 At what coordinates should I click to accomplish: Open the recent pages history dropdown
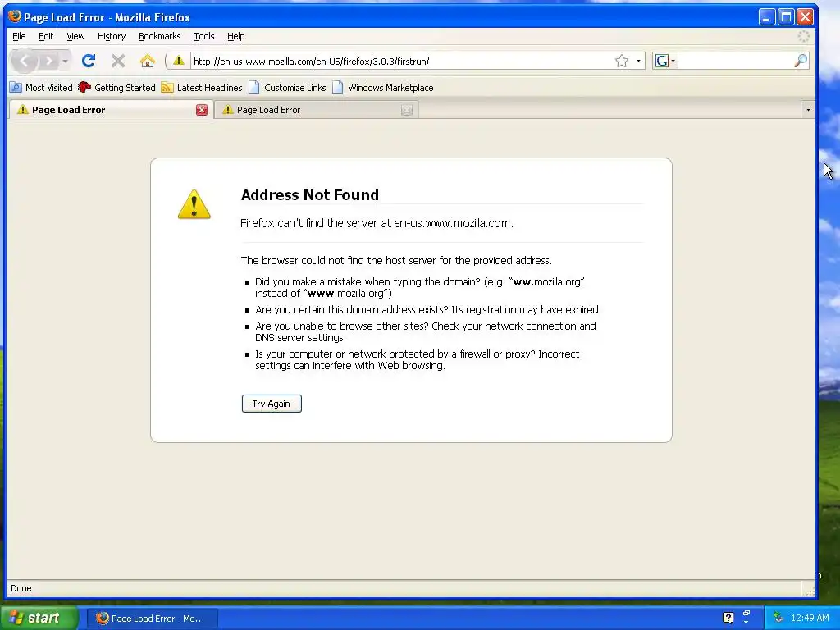point(66,61)
